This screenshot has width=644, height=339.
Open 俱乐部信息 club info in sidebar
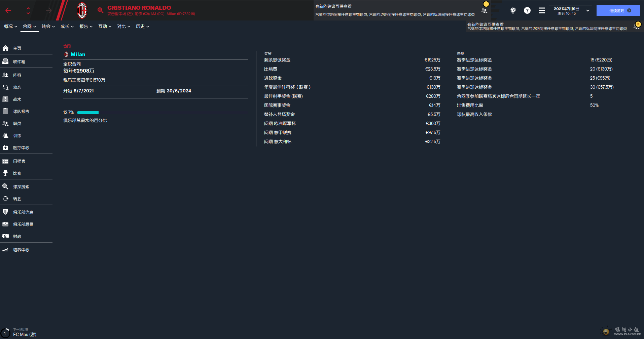[26, 212]
